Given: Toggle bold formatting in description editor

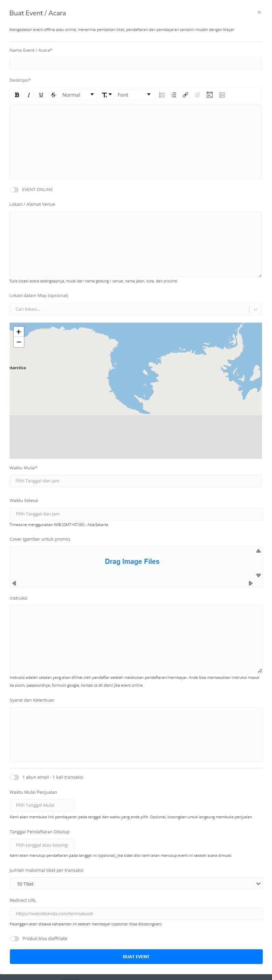Looking at the screenshot, I should click(17, 95).
